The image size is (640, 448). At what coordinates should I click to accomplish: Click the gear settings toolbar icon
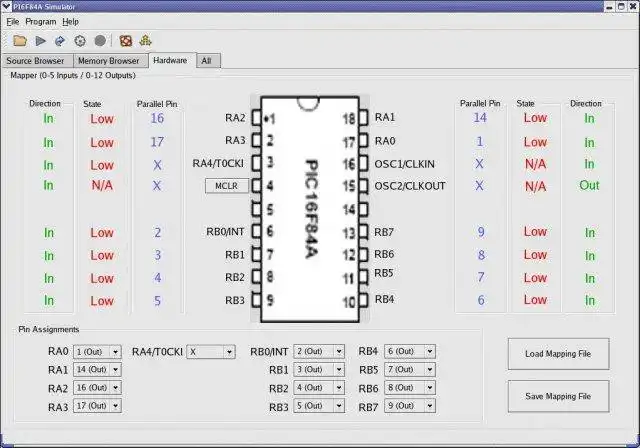pyautogui.click(x=80, y=41)
